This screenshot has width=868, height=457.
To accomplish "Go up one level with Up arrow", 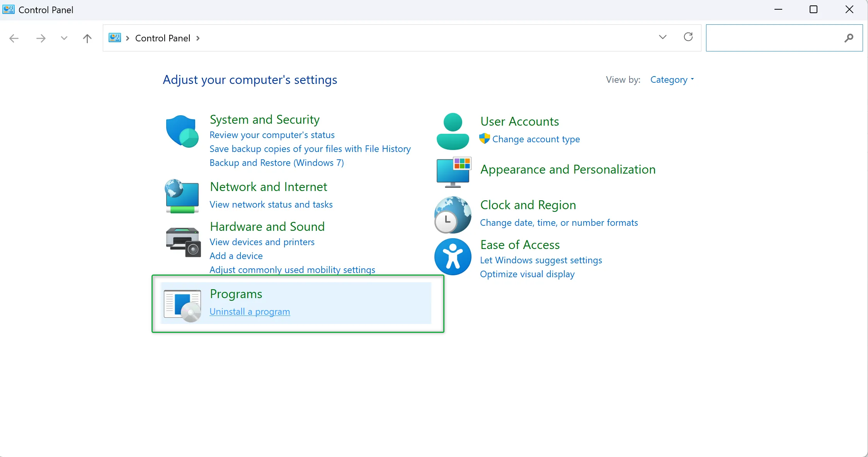I will coord(87,38).
